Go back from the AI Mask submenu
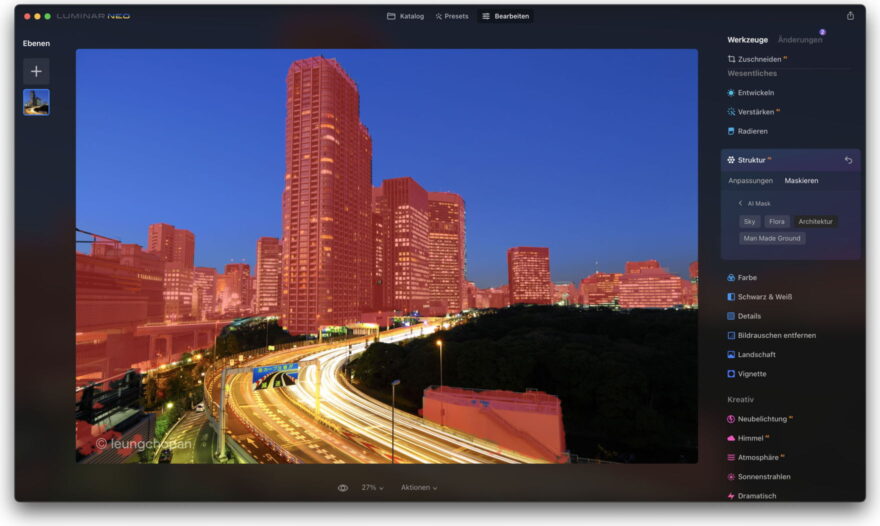This screenshot has height=526, width=880. coord(741,204)
